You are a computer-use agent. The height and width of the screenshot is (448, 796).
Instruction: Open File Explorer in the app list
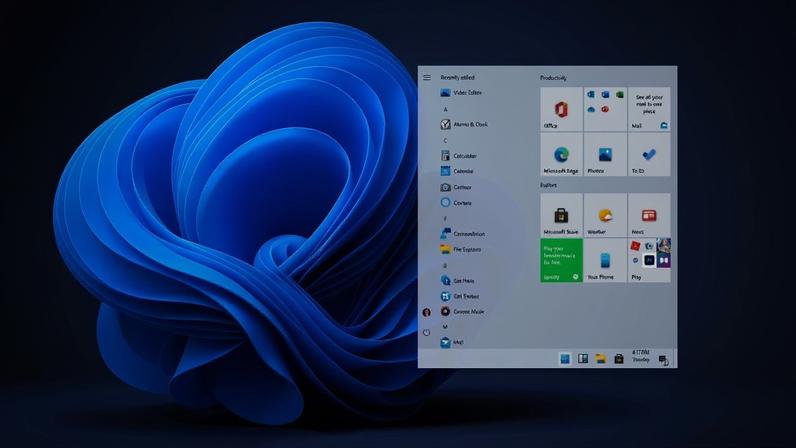pos(460,249)
